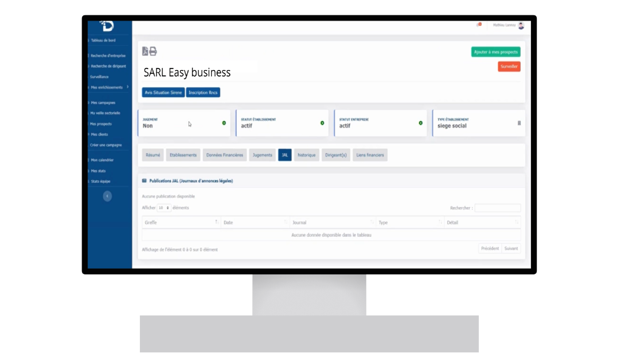Click the Inscription Rncs badge link
Viewport: 644px width, 362px height.
click(x=203, y=93)
